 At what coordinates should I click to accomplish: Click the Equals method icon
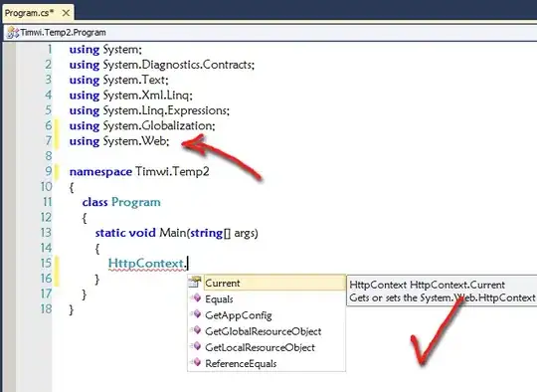click(196, 297)
